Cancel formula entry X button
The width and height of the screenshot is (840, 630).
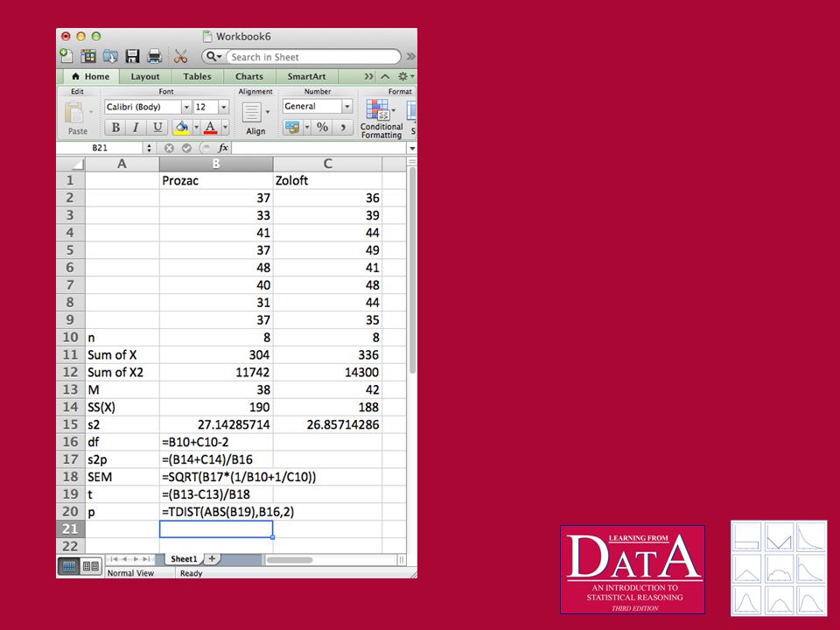click(169, 148)
